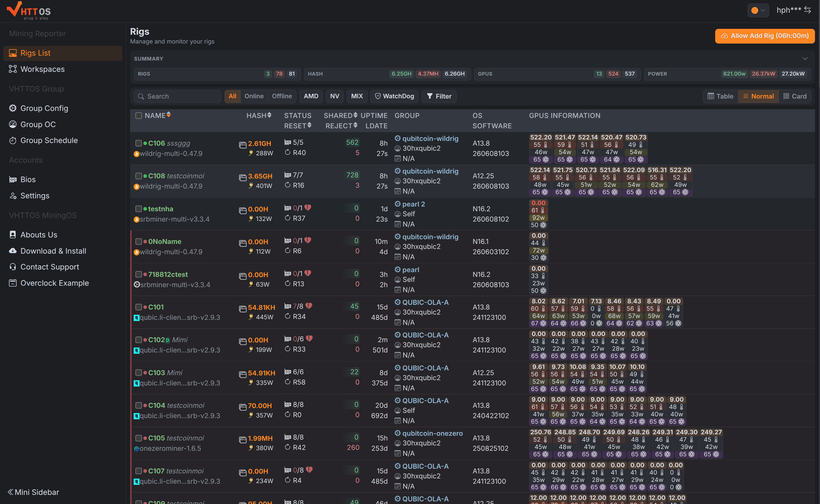
Task: Check the 0NoName rig checkbox
Action: (138, 241)
